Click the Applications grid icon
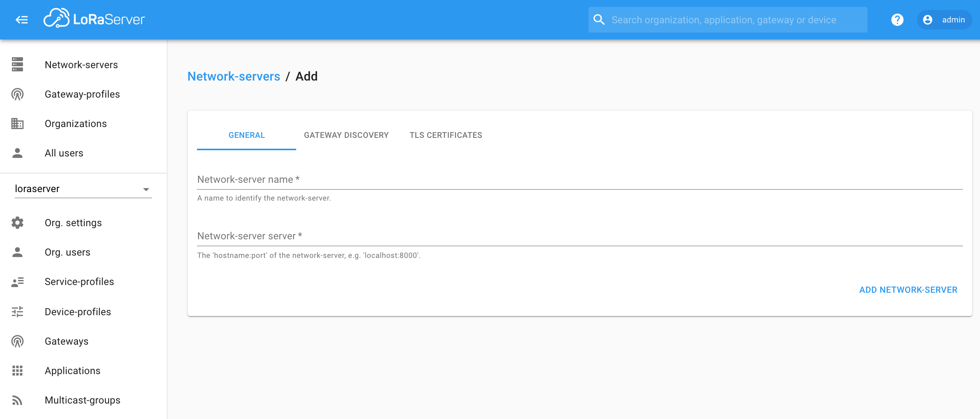 point(17,371)
